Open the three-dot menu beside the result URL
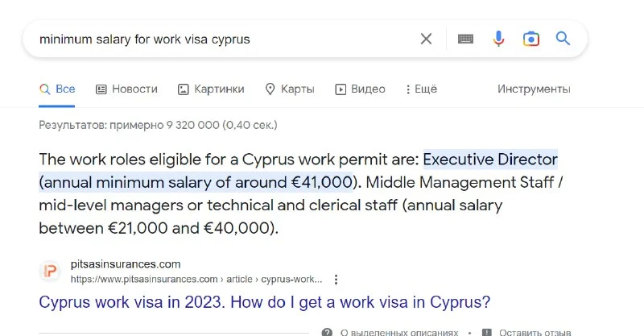Viewport: 644px width, 336px height. (x=336, y=280)
